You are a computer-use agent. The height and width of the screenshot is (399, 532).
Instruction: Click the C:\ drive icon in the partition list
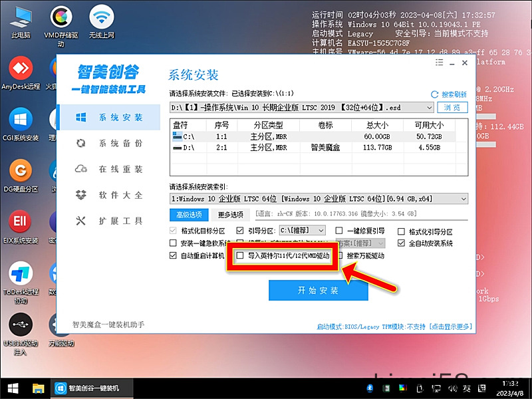(x=178, y=137)
